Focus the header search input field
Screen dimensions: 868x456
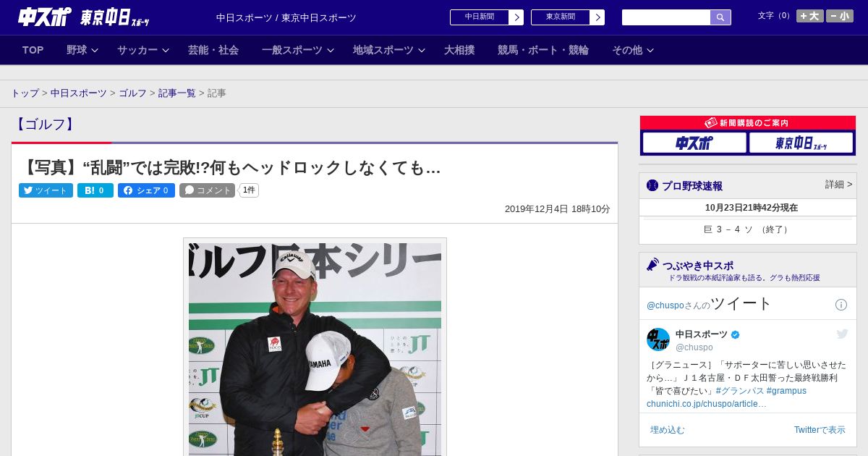[666, 17]
